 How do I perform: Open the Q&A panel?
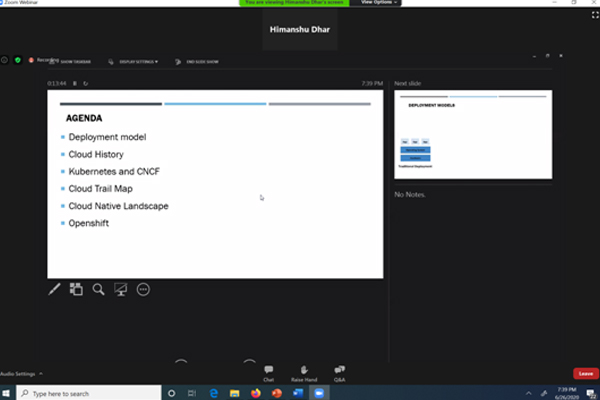[x=340, y=373]
